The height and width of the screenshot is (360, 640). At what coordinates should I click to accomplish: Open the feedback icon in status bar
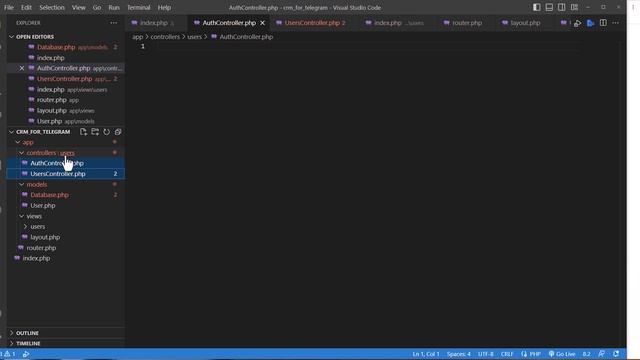tap(601, 354)
